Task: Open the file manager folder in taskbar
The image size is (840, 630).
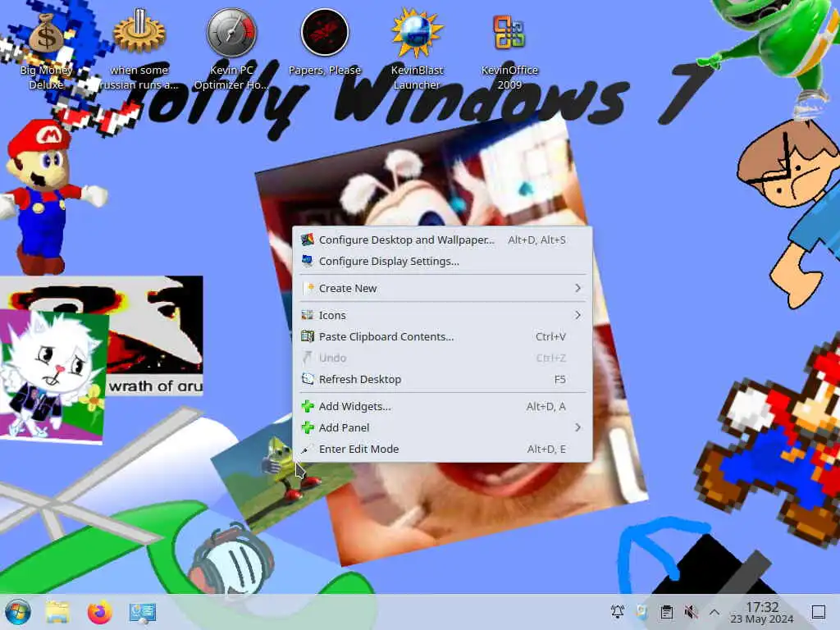Action: pyautogui.click(x=57, y=612)
